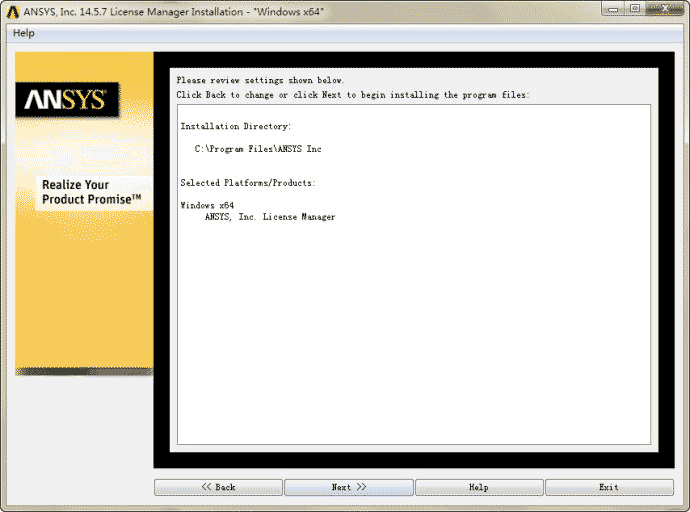Open the Help menu
Image resolution: width=690 pixels, height=512 pixels.
click(23, 33)
